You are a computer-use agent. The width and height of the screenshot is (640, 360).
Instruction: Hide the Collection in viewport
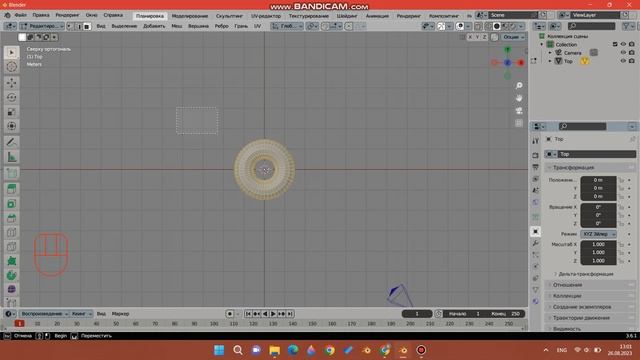click(x=623, y=44)
